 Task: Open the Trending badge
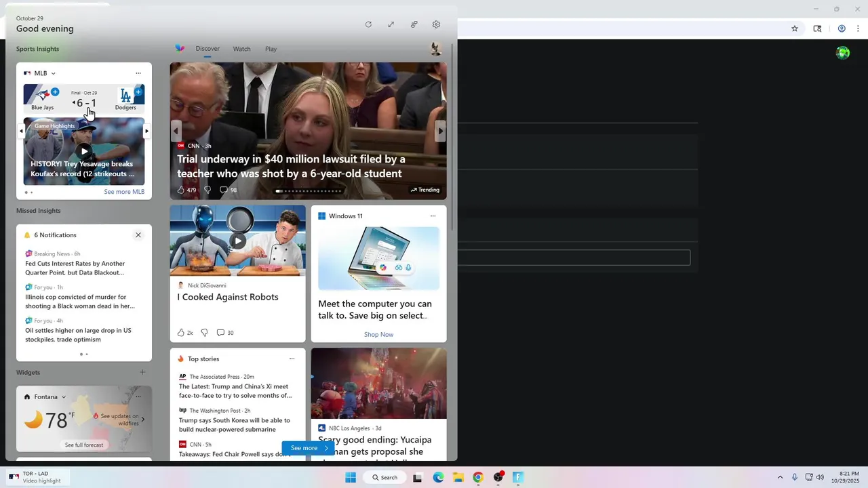click(x=425, y=190)
